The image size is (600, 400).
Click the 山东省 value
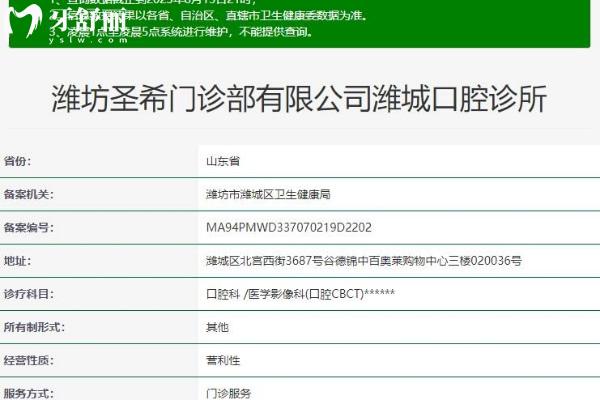tap(223, 161)
